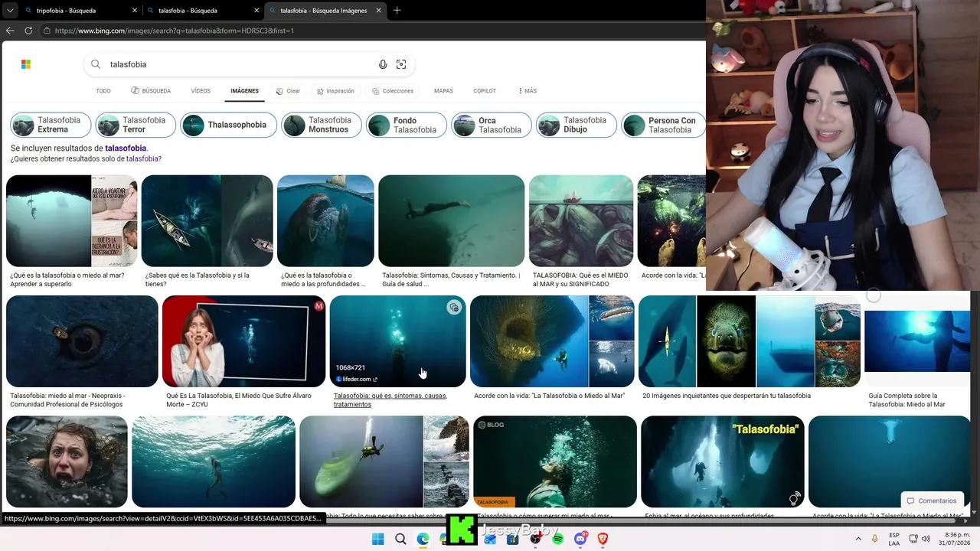980x551 pixels.
Task: View site info lock icon in address bar
Action: 47,31
